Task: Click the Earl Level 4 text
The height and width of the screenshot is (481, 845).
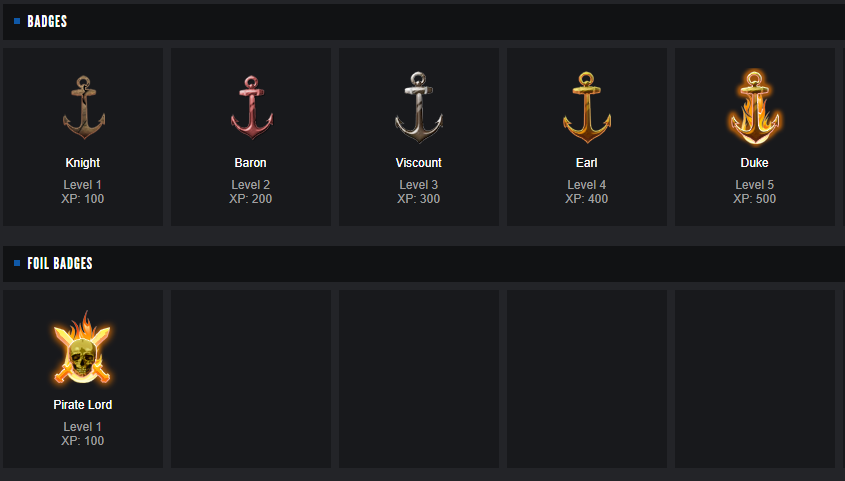Action: (x=586, y=185)
